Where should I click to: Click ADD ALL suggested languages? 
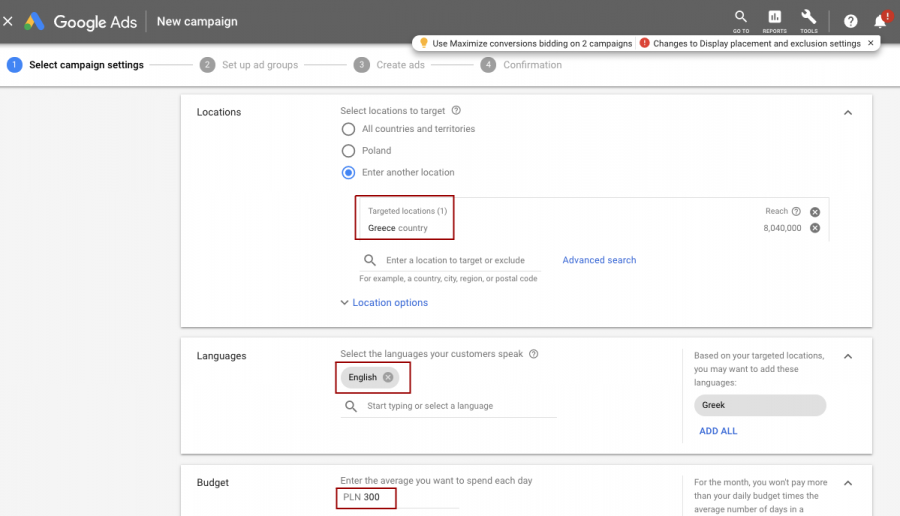[718, 431]
